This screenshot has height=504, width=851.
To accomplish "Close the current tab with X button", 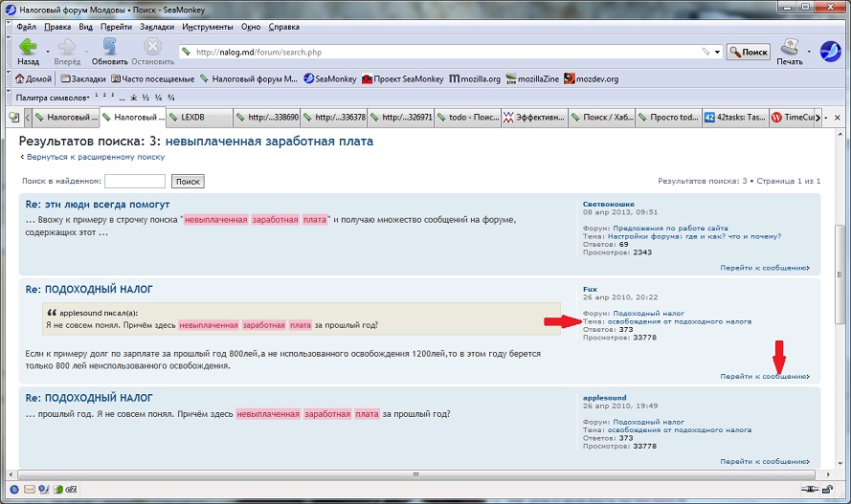I will coord(838,118).
